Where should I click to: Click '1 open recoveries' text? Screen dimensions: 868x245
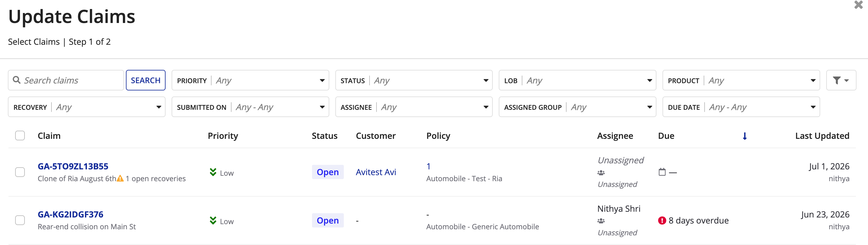click(x=155, y=178)
